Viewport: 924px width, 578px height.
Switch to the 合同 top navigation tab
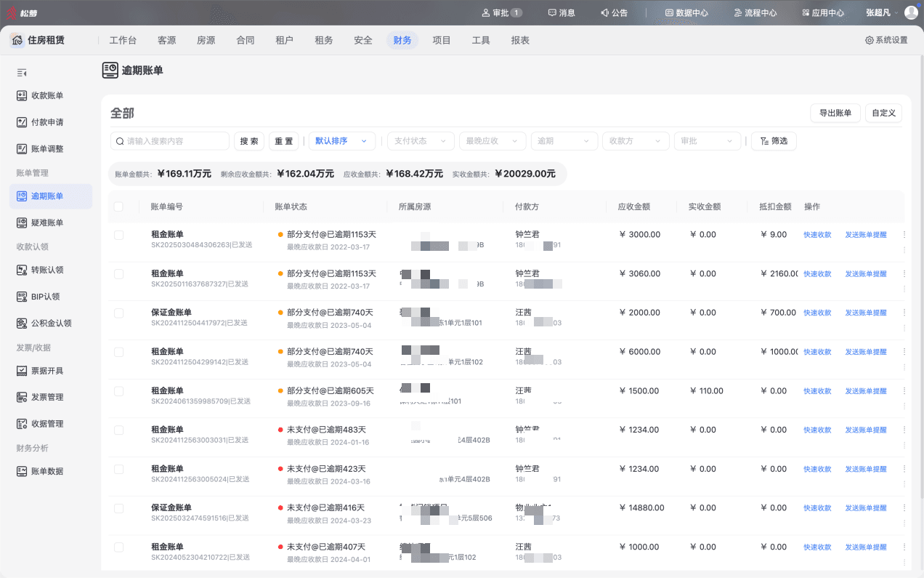[x=246, y=41]
